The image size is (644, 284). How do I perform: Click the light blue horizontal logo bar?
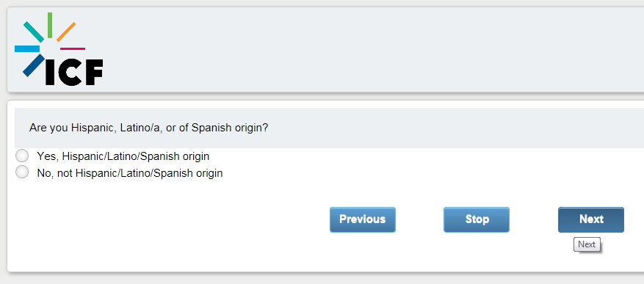(x=27, y=49)
